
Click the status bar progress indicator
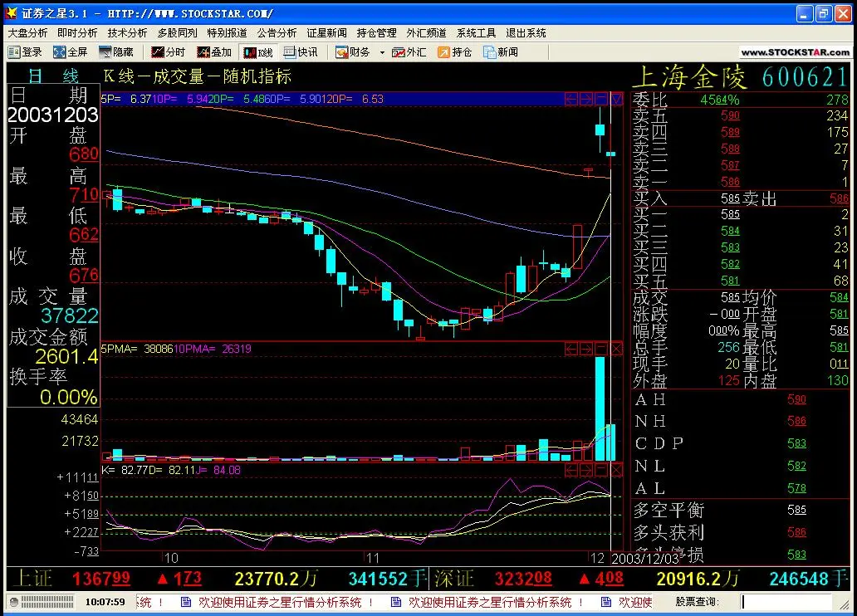pyautogui.click(x=47, y=602)
